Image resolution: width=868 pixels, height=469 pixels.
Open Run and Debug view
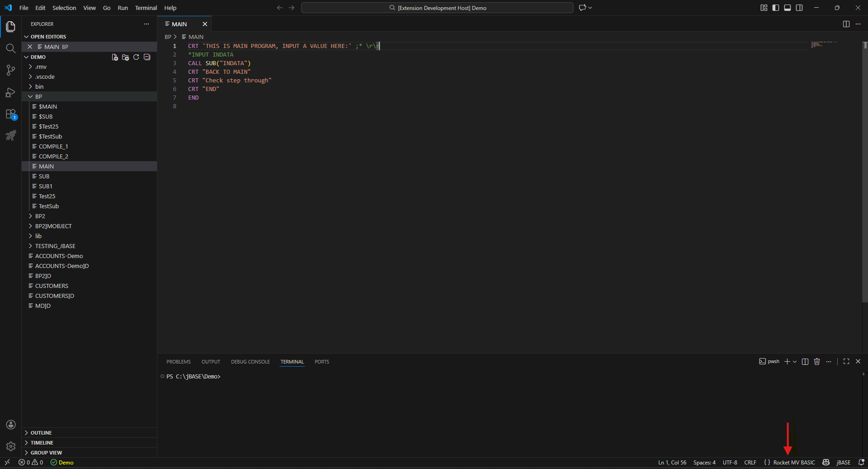10,92
